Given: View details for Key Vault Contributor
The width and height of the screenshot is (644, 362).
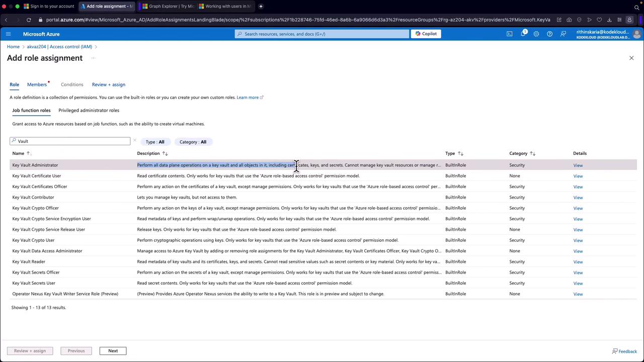Looking at the screenshot, I should click(x=578, y=198).
